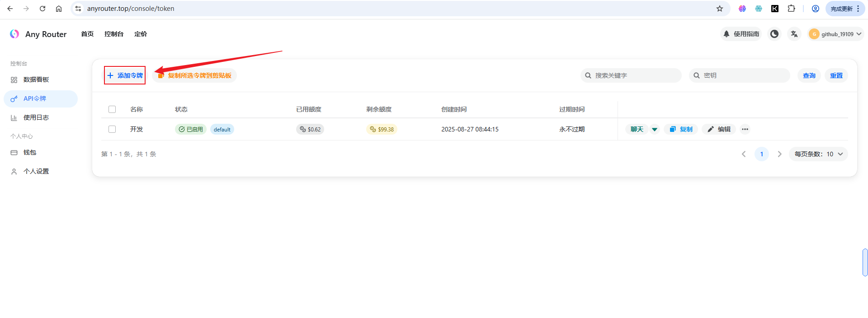Click the black K extension icon
This screenshot has width=868, height=318.
(775, 9)
